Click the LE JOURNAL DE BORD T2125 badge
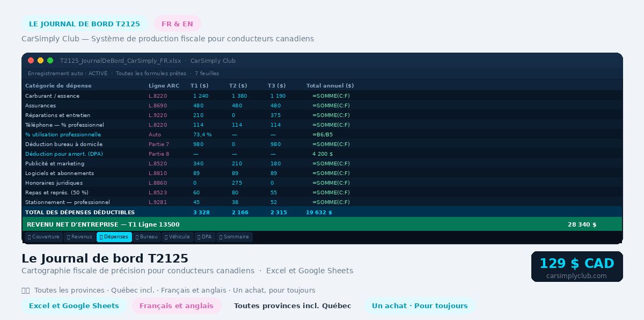 (x=85, y=24)
